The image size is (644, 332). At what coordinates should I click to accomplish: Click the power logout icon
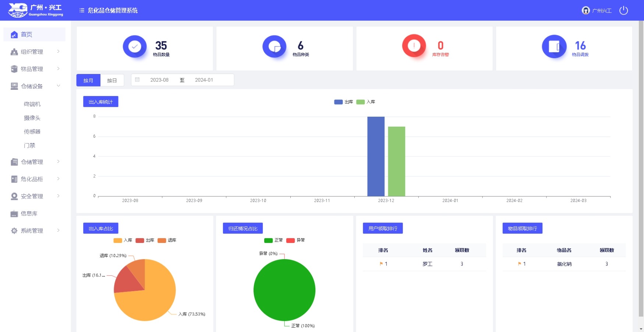[623, 10]
